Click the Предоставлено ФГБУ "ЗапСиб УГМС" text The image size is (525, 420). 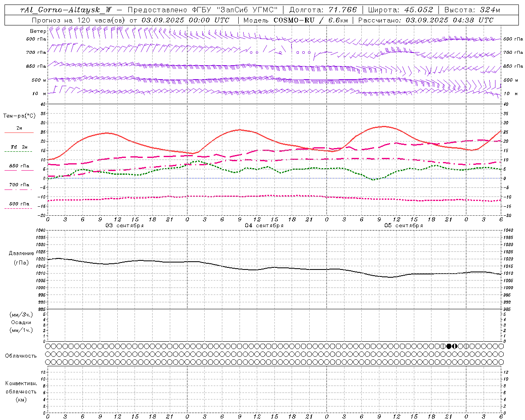pyautogui.click(x=203, y=10)
